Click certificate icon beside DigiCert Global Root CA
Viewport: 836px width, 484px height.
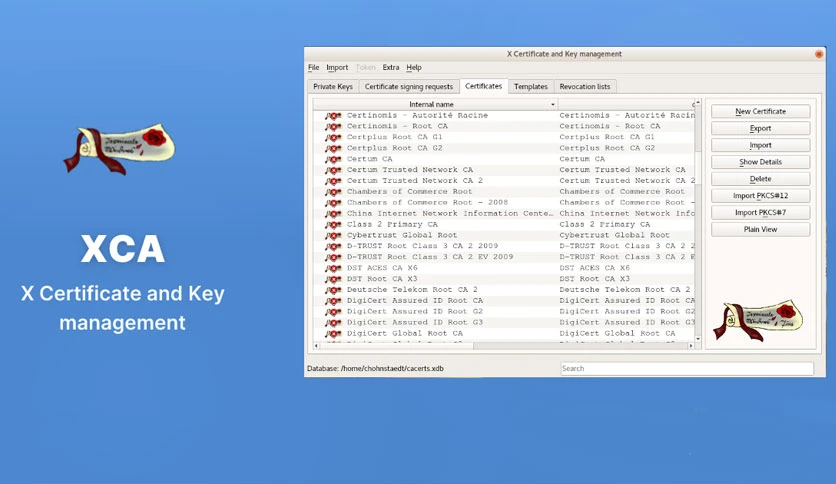[333, 334]
